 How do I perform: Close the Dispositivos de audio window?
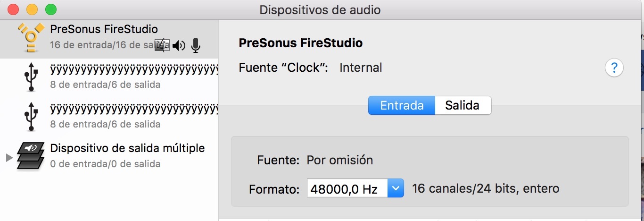[13, 9]
